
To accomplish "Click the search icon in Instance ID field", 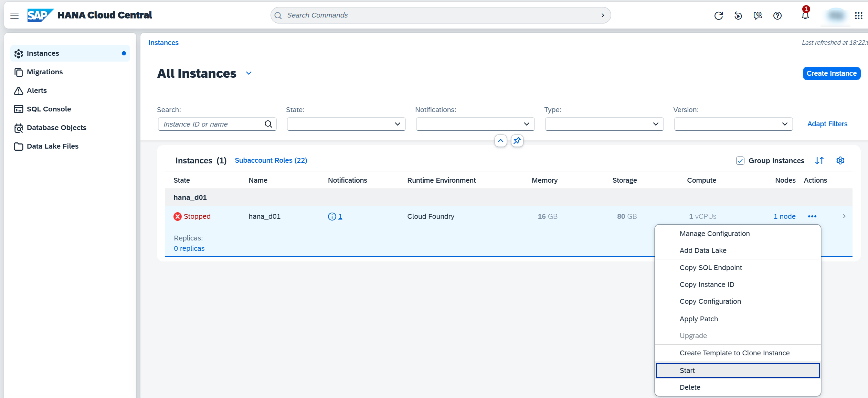I will pyautogui.click(x=268, y=124).
